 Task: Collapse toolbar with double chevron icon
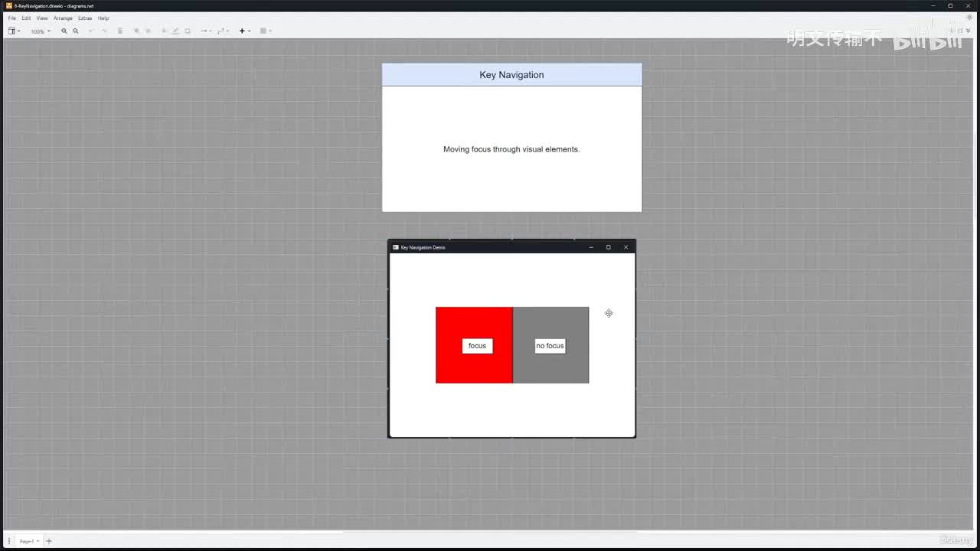(969, 31)
